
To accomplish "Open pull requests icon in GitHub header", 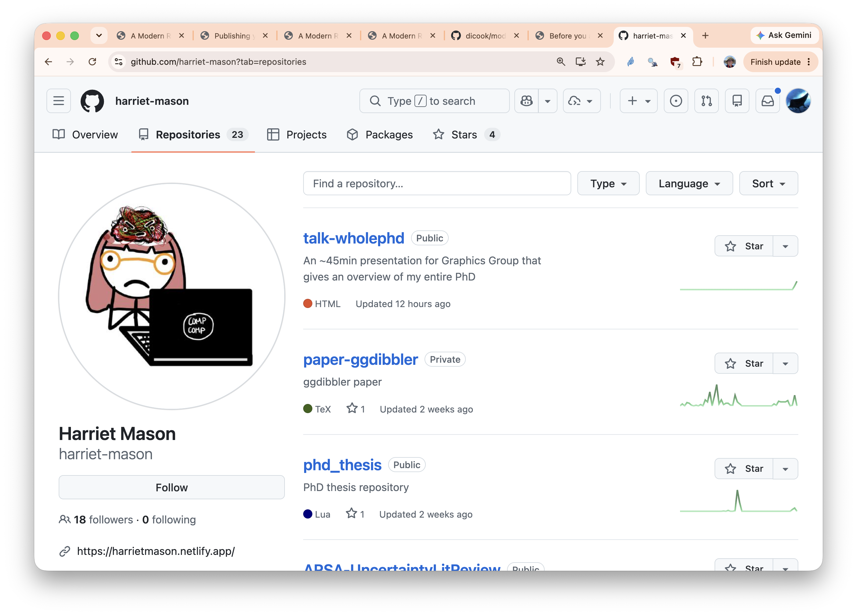I will click(x=706, y=101).
